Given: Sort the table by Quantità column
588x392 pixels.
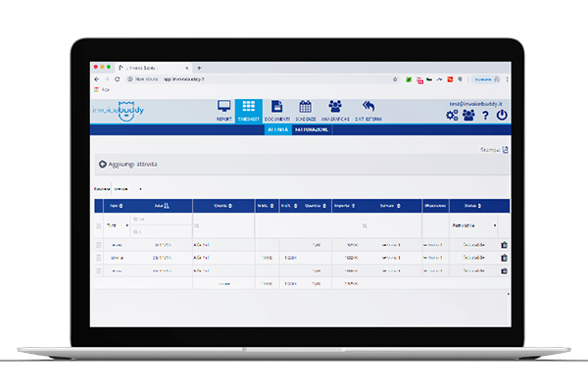Looking at the screenshot, I should (x=324, y=206).
